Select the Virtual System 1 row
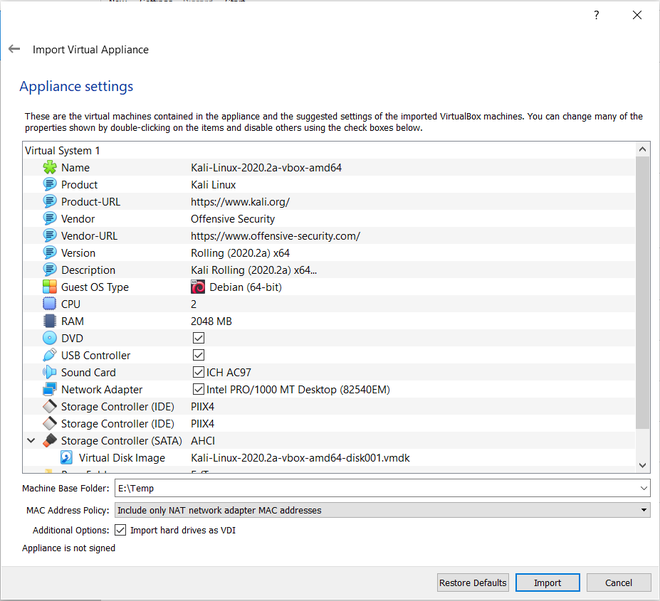 tap(329, 150)
